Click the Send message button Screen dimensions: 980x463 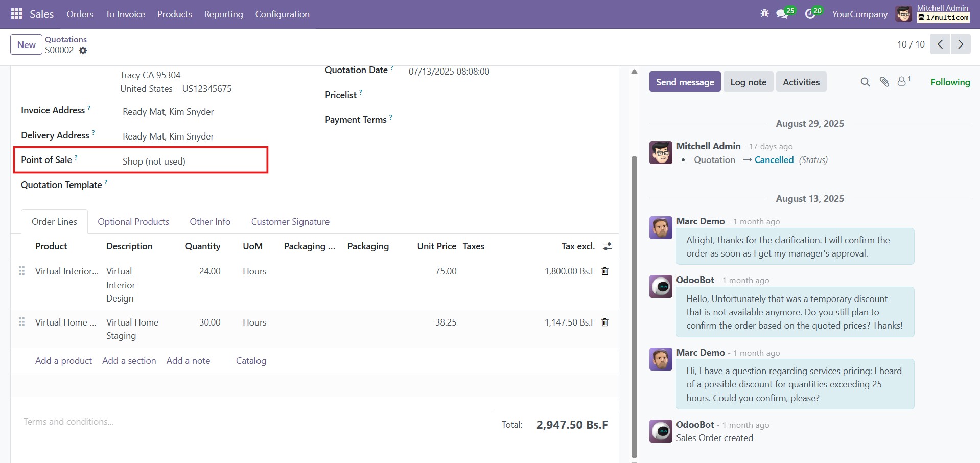(685, 82)
